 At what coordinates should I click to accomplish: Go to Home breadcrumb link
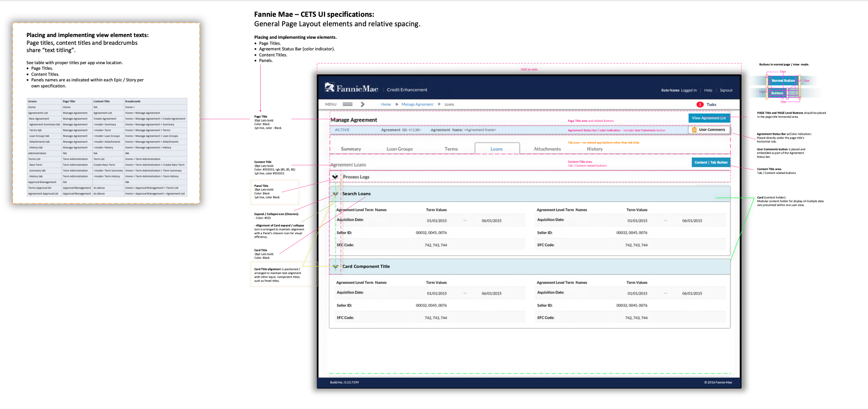[x=386, y=104]
